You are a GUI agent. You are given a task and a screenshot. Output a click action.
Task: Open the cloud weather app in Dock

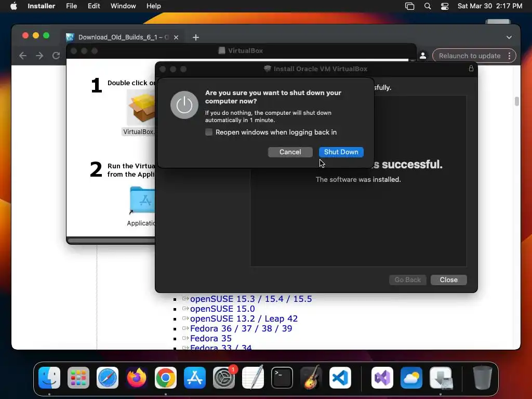411,378
